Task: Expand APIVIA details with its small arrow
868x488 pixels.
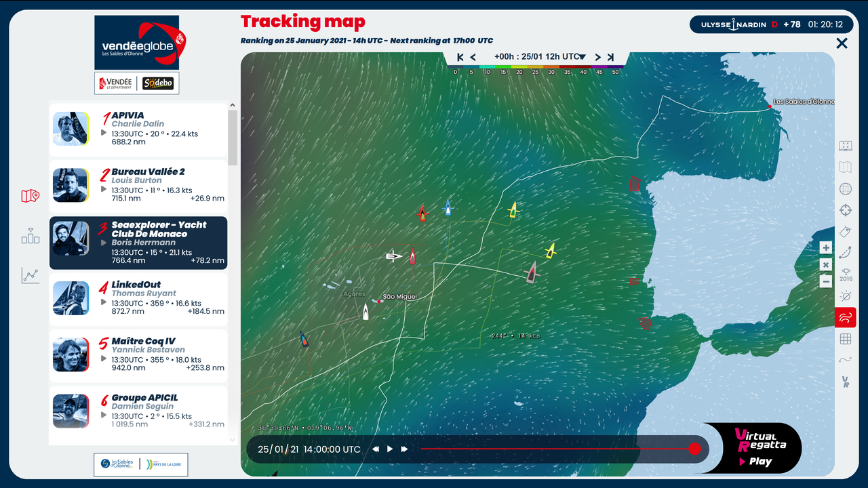Action: pos(104,134)
